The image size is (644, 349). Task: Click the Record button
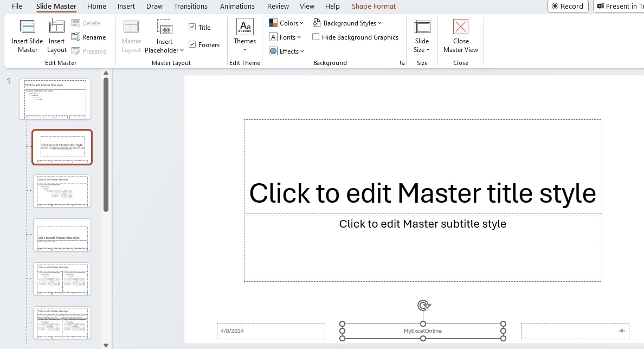568,6
